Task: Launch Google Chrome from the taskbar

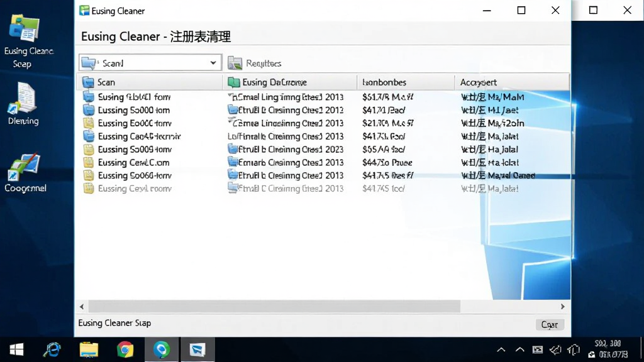Action: point(125,349)
